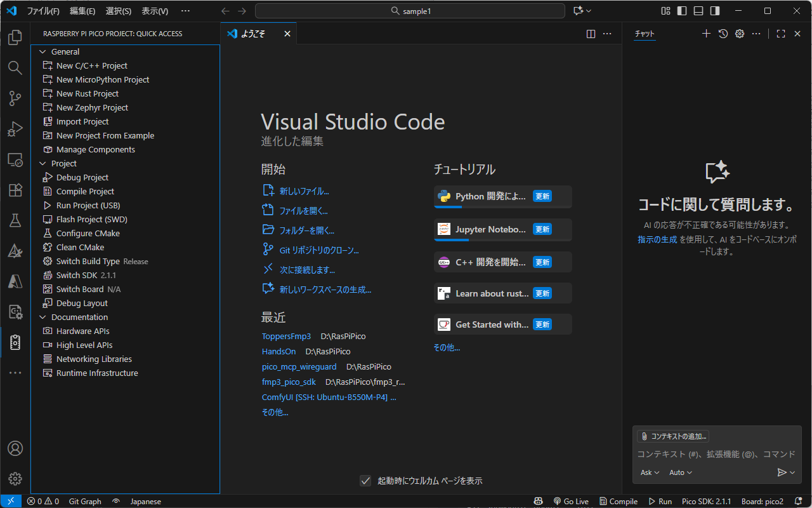The image size is (812, 508).
Task: Send the chat message arrow
Action: (782, 472)
